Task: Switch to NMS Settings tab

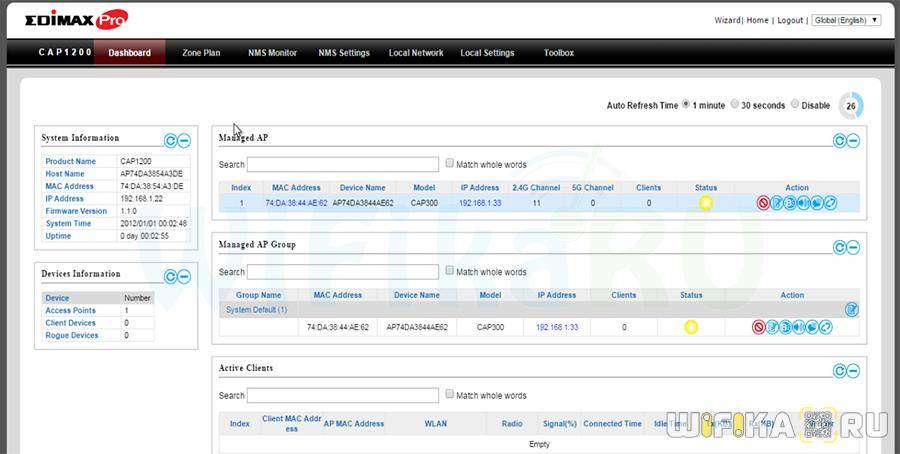Action: 344,53
